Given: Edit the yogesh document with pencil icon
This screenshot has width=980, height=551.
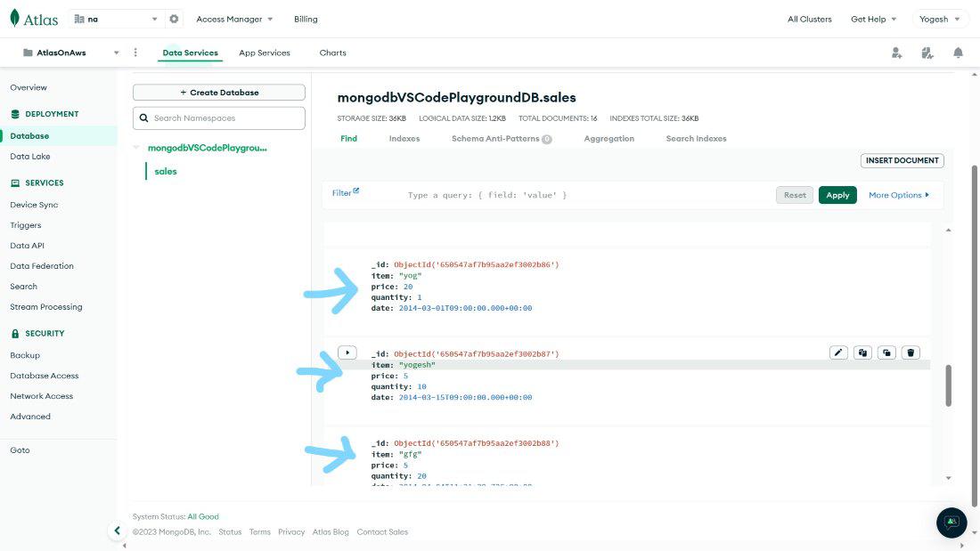Looking at the screenshot, I should coord(838,353).
